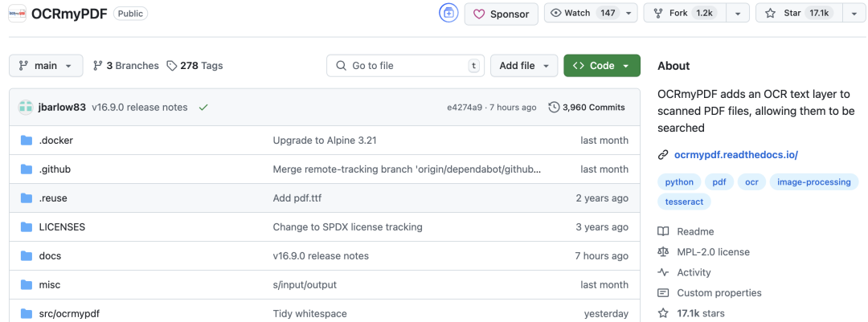Open the Readme section link
Screen dimensions: 868x322
pyautogui.click(x=695, y=231)
